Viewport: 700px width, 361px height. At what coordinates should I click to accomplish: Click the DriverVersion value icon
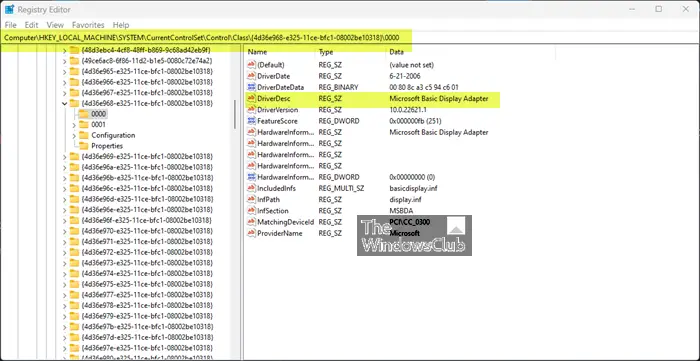(x=251, y=110)
